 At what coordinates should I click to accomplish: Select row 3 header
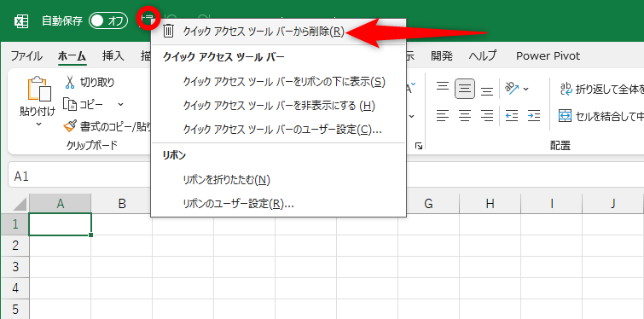(15, 267)
